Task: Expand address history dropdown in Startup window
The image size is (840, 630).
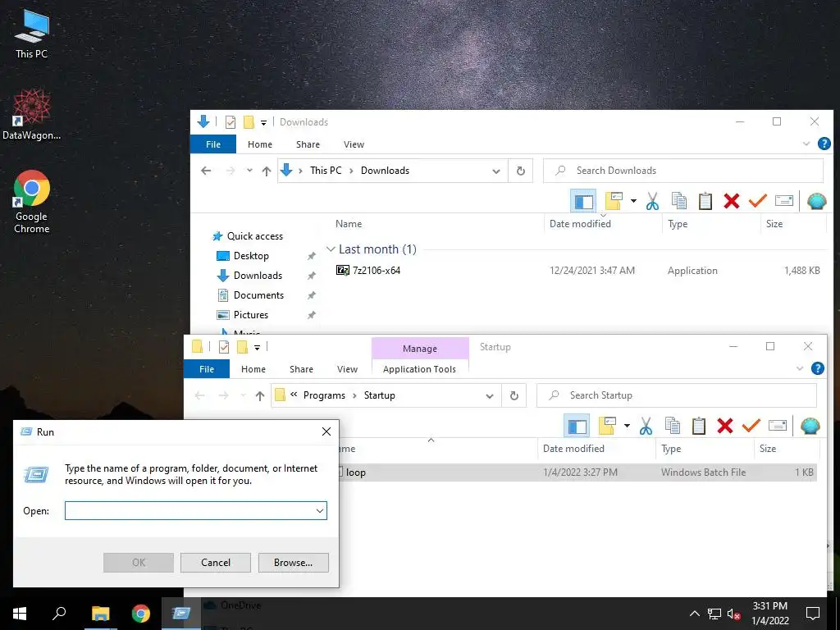Action: [x=490, y=396]
